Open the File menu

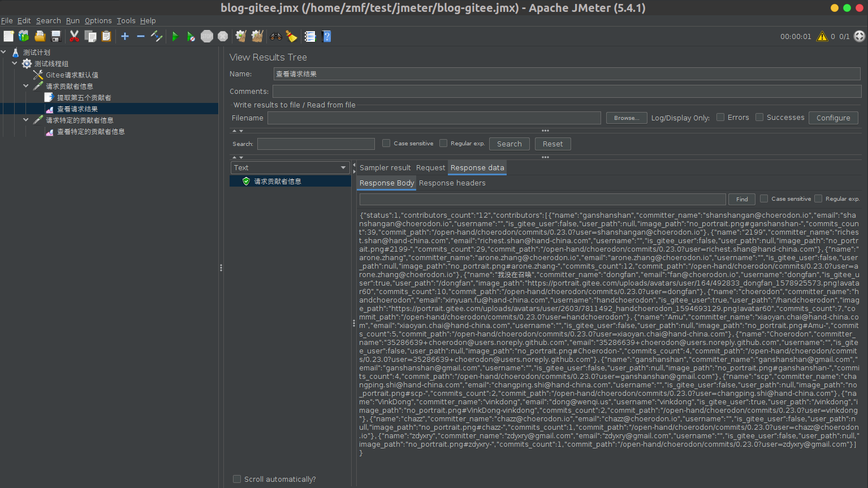[x=7, y=20]
